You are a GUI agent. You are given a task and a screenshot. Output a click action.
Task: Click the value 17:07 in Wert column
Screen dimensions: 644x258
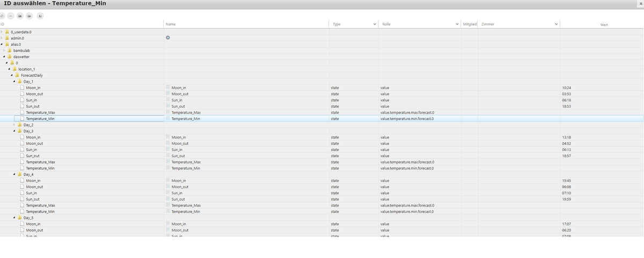click(566, 224)
